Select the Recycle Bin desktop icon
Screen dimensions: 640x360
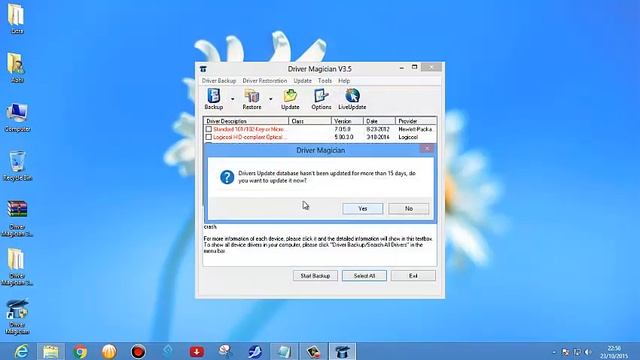pyautogui.click(x=17, y=166)
